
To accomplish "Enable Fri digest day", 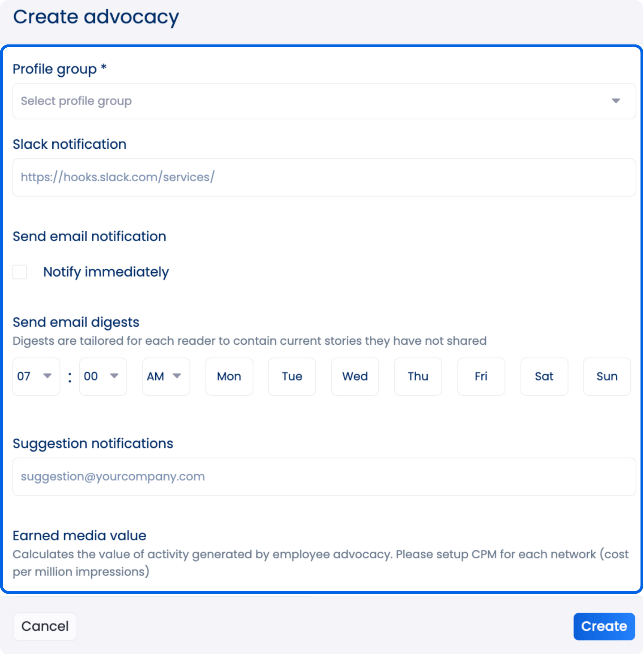I will pyautogui.click(x=481, y=377).
